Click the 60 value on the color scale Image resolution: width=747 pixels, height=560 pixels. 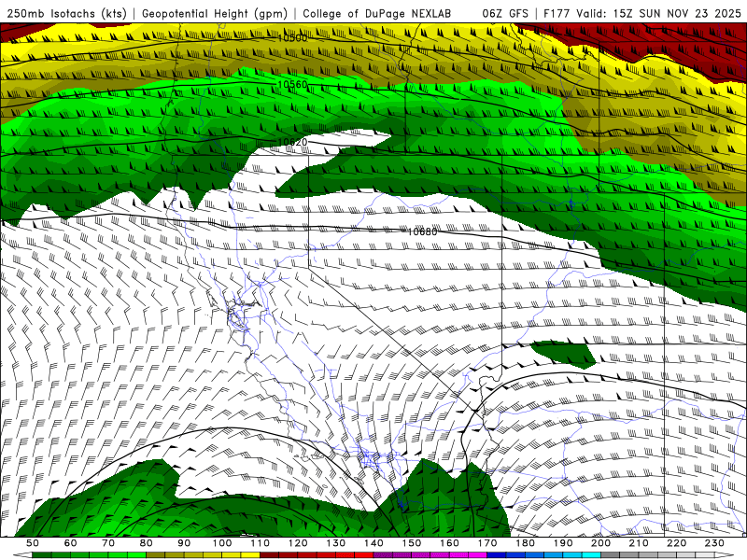coord(70,543)
